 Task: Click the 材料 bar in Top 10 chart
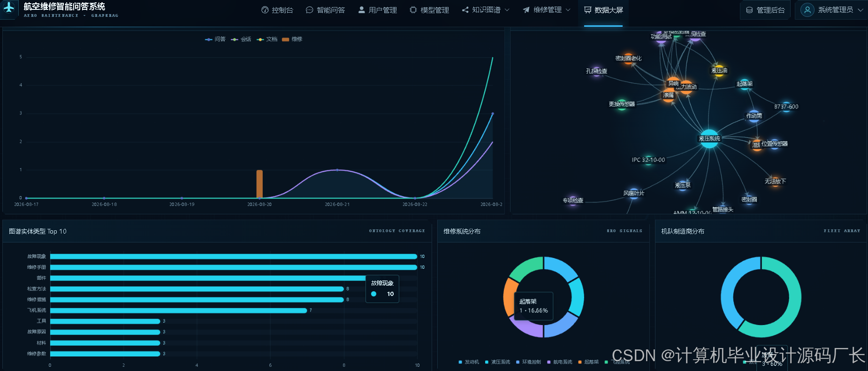(x=105, y=343)
